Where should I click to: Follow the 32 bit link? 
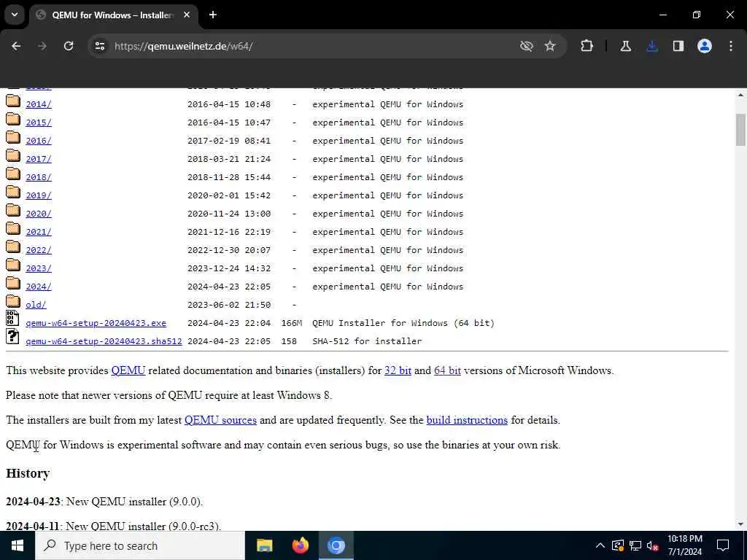(398, 370)
